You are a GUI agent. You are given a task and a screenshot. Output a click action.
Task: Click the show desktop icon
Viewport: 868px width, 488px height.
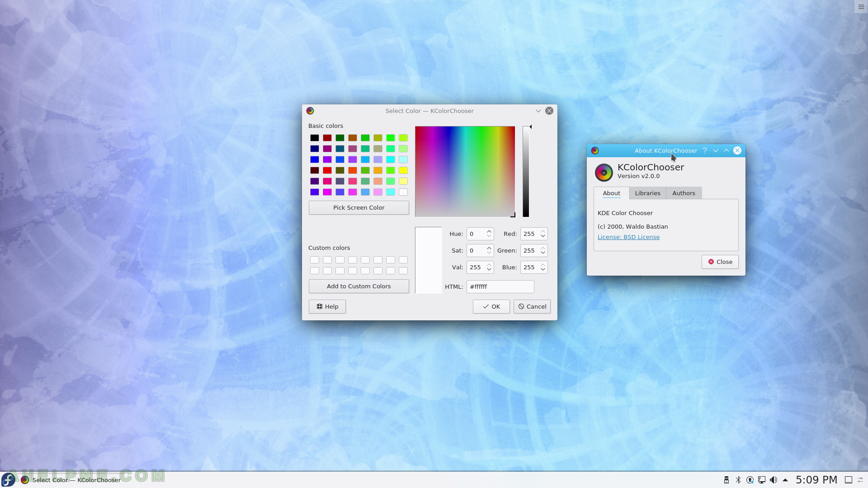point(849,480)
